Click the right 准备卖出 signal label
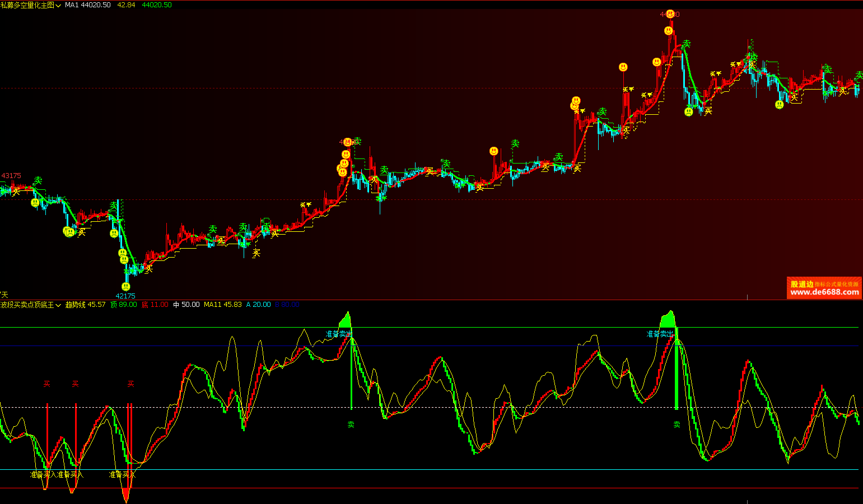This screenshot has height=504, width=863. [660, 334]
